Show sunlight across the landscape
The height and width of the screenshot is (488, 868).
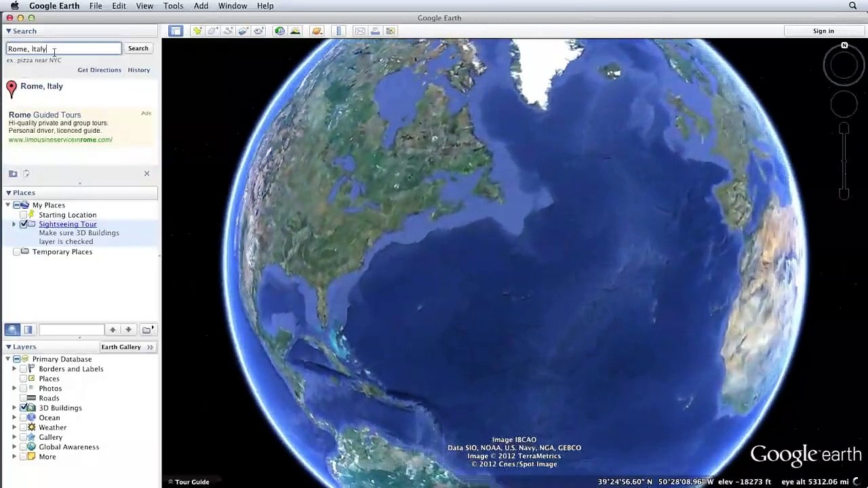pos(295,31)
